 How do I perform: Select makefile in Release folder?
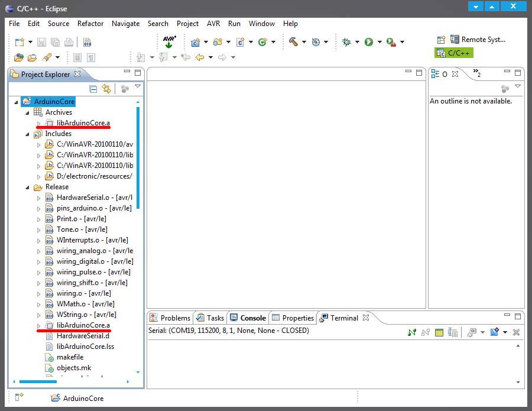pyautogui.click(x=70, y=357)
